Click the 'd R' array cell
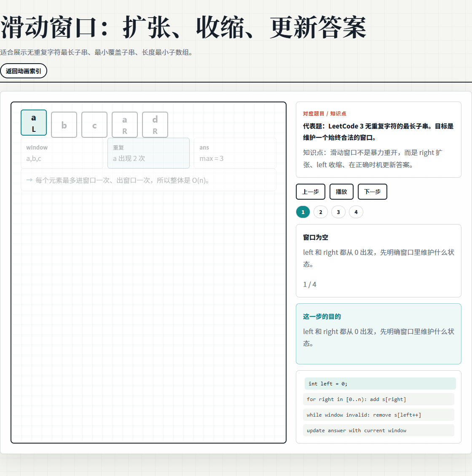This screenshot has height=476, width=472. (155, 125)
